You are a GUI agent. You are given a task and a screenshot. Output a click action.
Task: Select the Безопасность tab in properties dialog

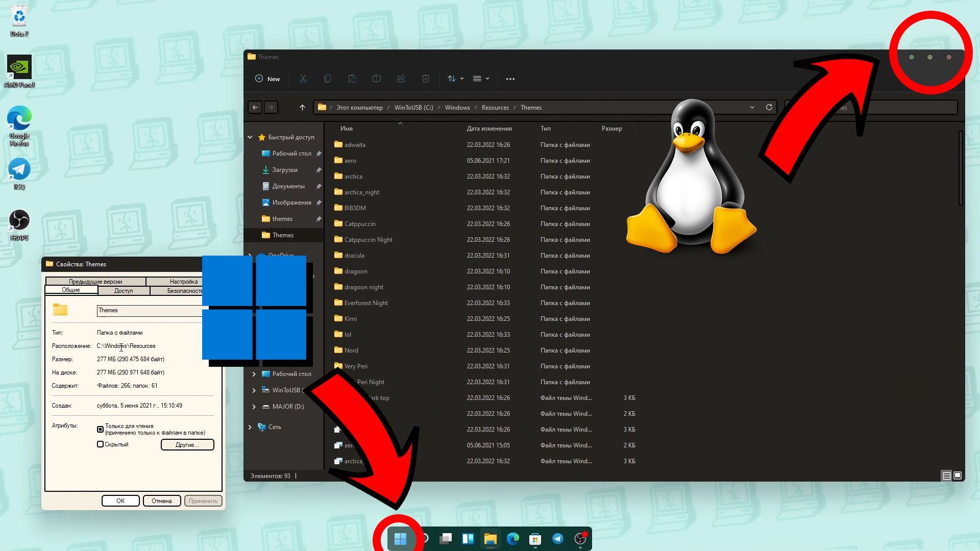(x=184, y=291)
